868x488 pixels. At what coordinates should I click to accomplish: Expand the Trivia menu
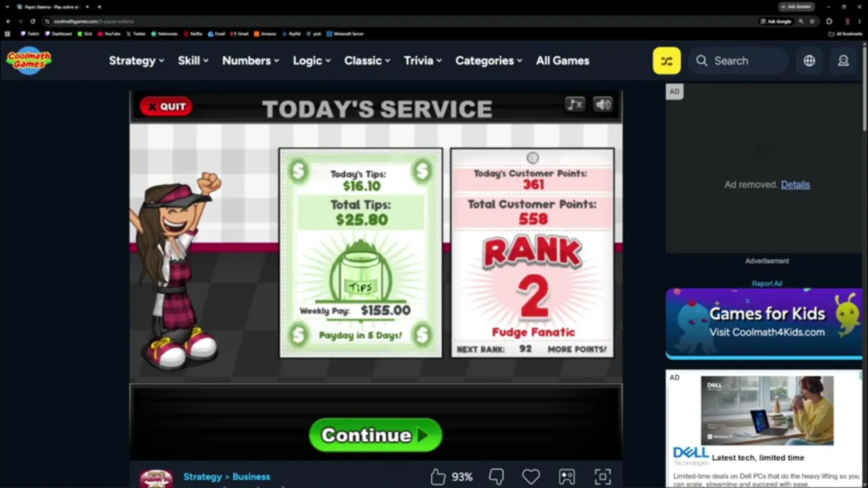423,60
